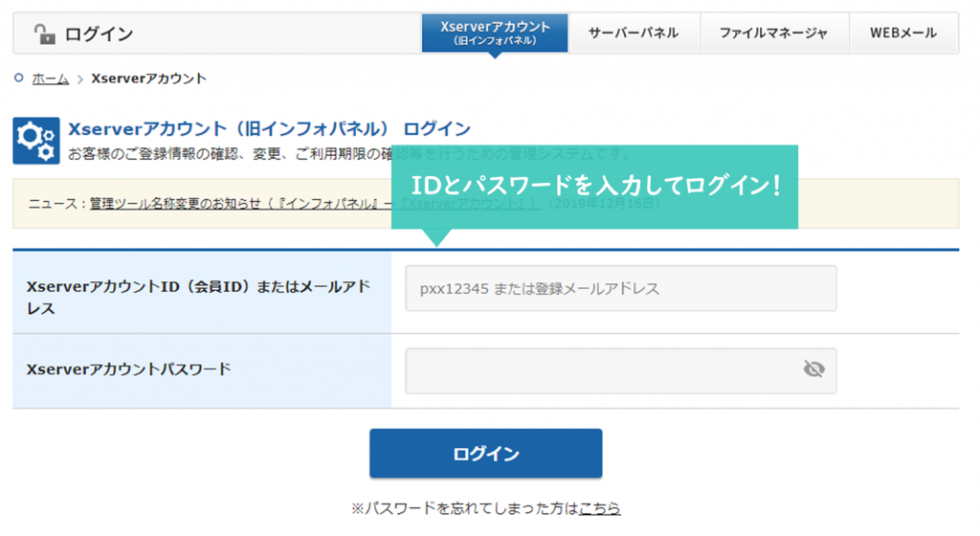Open the forgot password こちら link
Viewport: 980px width, 536px height.
pos(599,508)
